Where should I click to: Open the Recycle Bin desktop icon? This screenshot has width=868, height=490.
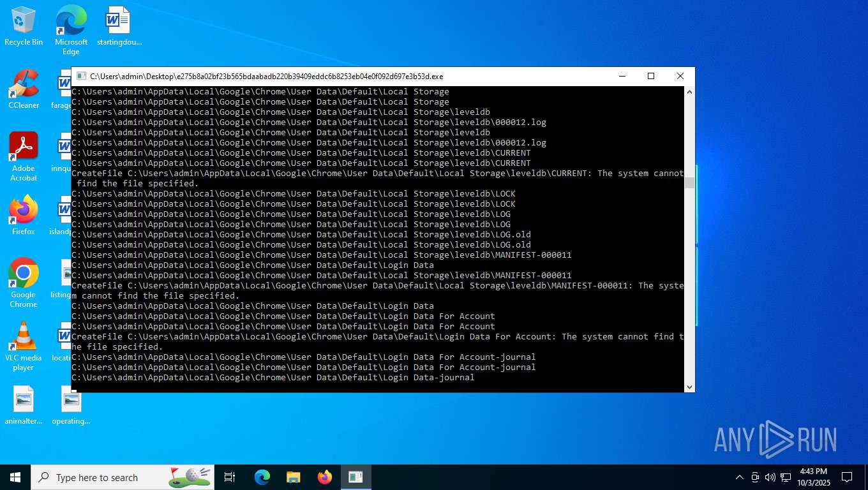click(x=24, y=27)
